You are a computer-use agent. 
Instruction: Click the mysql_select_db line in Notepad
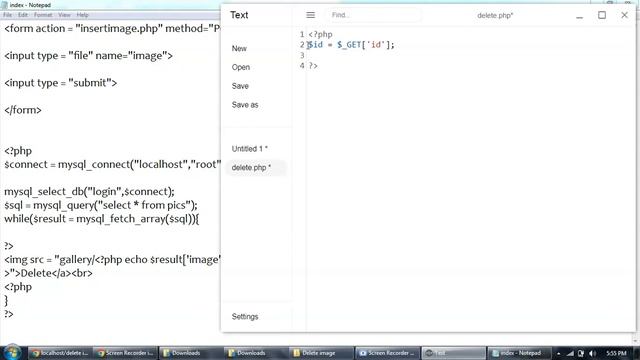tap(89, 192)
